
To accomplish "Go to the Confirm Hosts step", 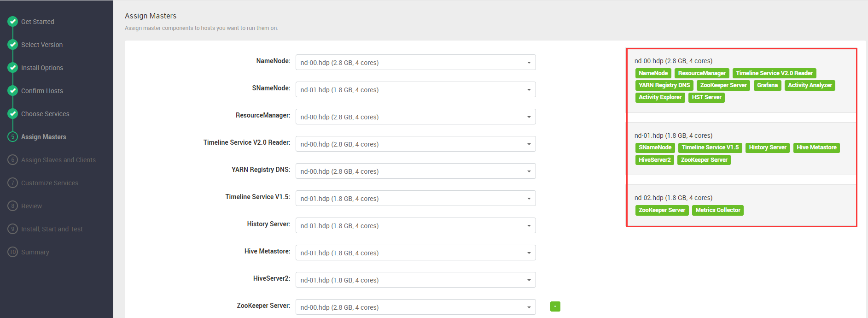I will click(x=42, y=91).
